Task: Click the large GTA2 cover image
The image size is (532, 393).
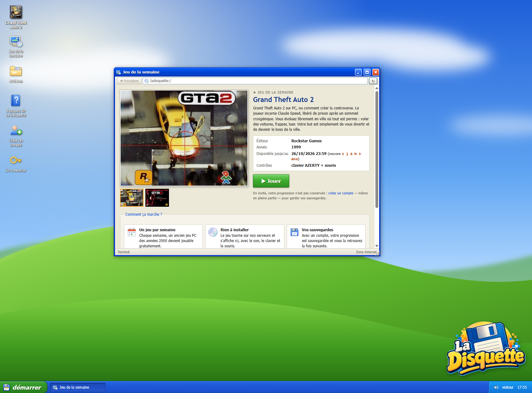Action: 184,138
